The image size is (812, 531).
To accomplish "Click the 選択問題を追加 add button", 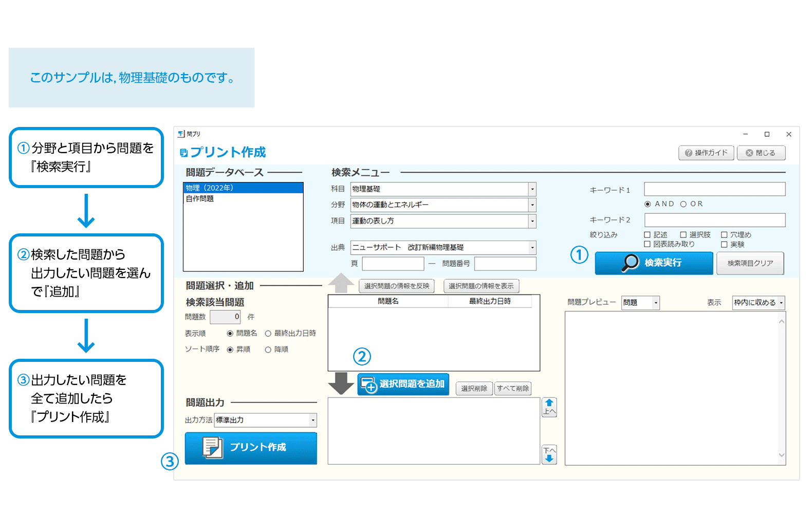I will click(x=403, y=384).
